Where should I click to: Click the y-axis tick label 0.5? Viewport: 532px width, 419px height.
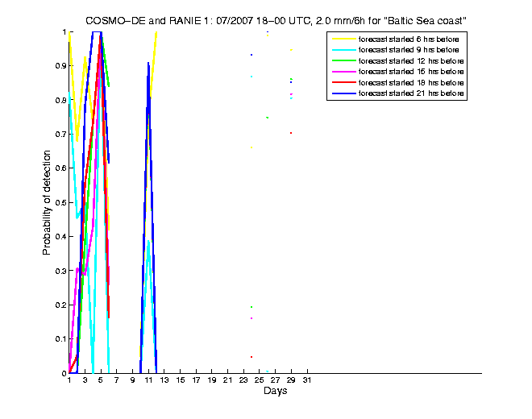tap(59, 202)
